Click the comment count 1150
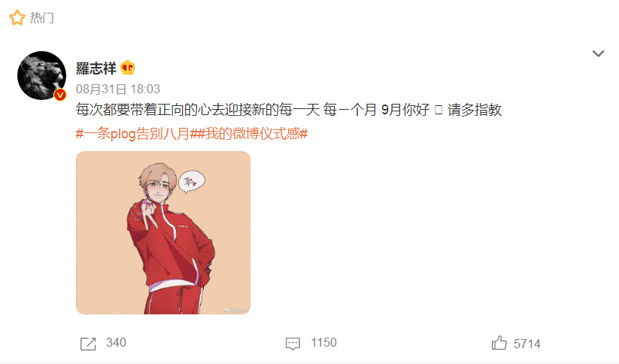 coord(323,342)
